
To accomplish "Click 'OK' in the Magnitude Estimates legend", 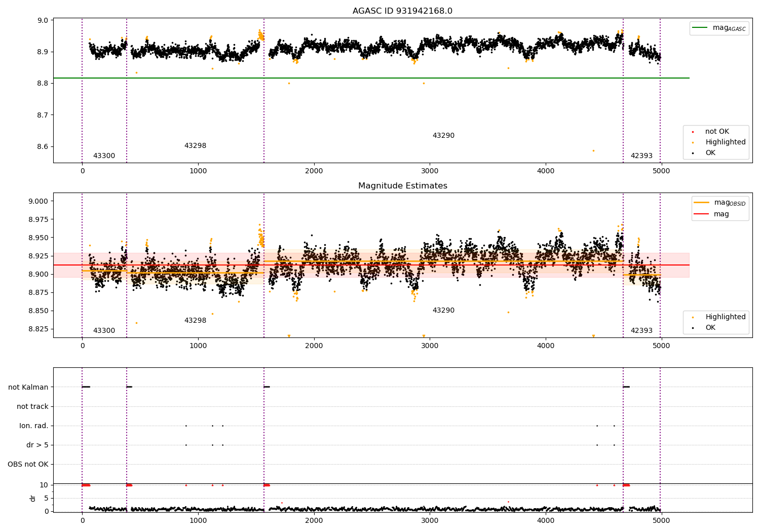I will click(710, 328).
